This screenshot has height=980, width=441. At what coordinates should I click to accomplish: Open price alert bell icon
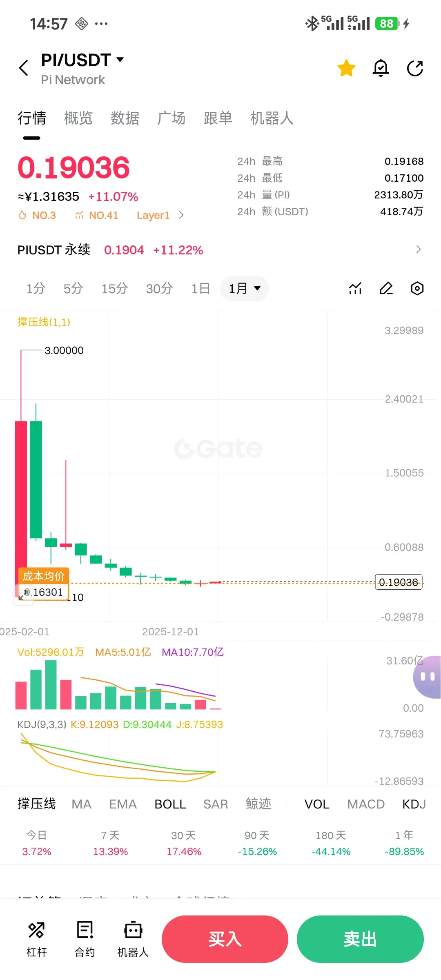(x=381, y=68)
